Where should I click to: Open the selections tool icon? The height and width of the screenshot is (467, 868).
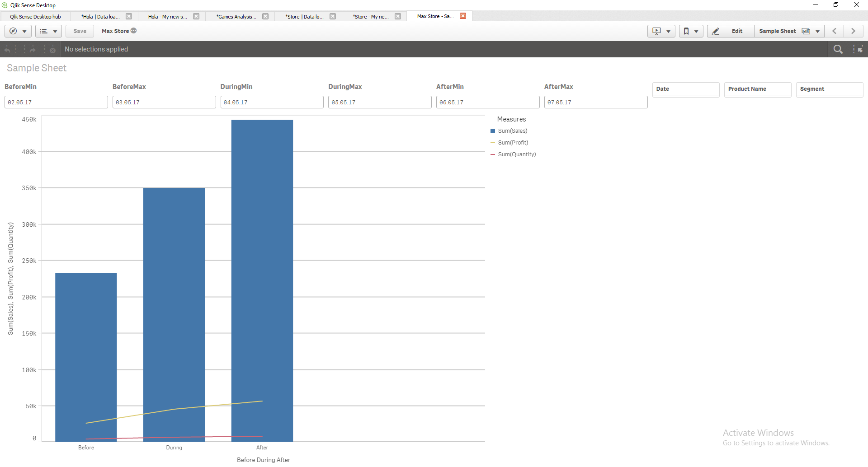(858, 49)
